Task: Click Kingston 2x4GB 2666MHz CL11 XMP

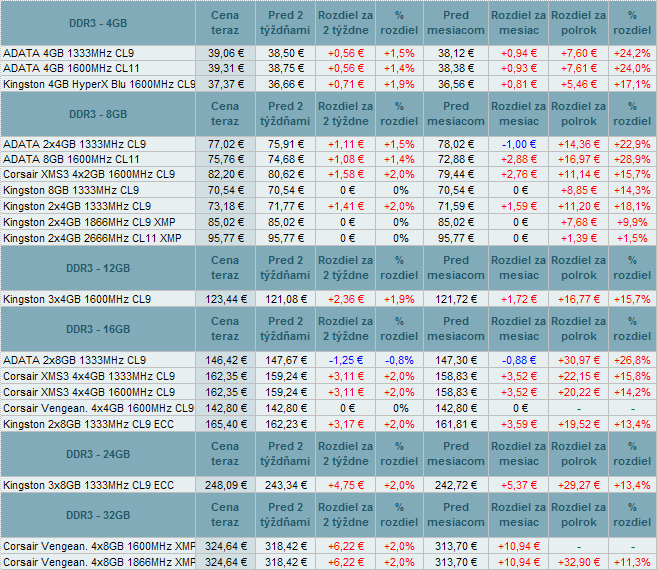Action: (x=92, y=238)
